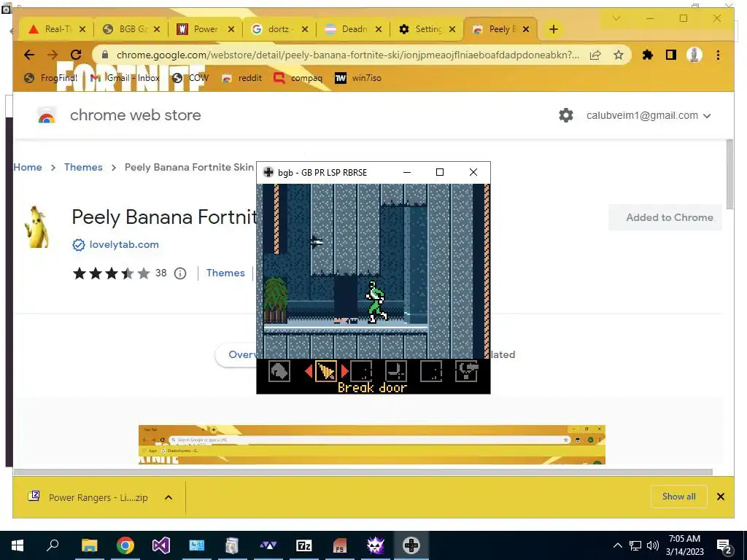
Task: Open the volume control in system tray
Action: (x=653, y=545)
